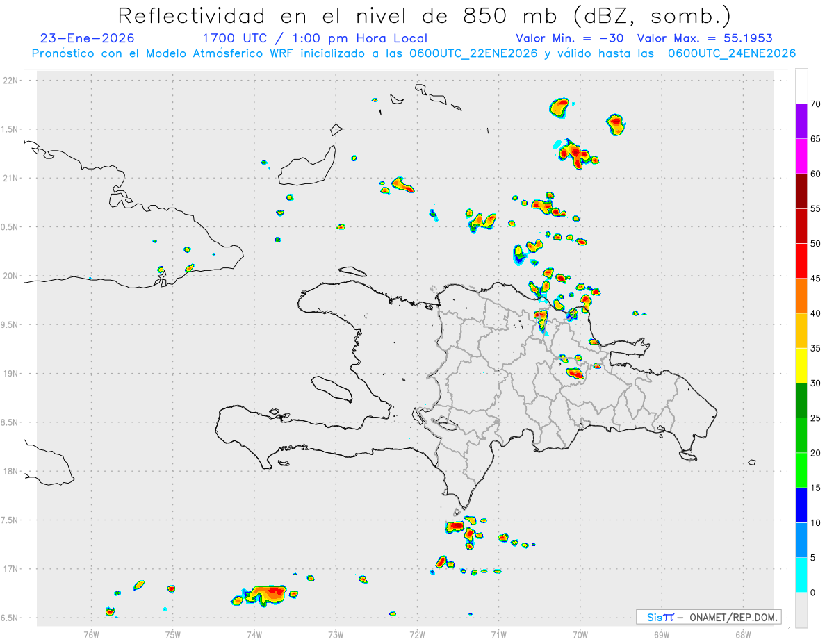Click the colorbar tick label '0'

[x=813, y=593]
